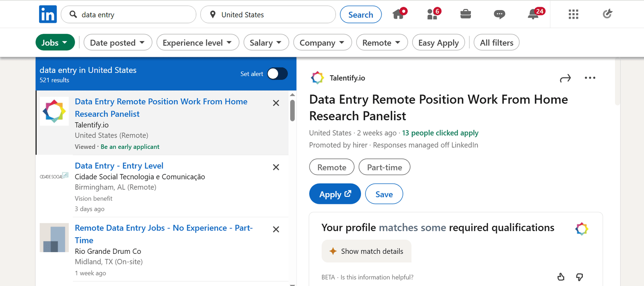
Task: Expand the Jobs dropdown pill
Action: (55, 42)
